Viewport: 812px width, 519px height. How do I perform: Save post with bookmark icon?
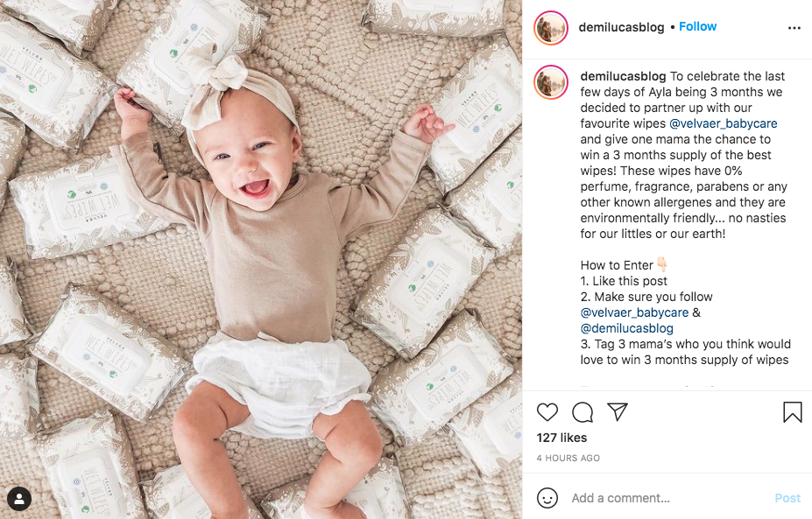pos(793,412)
